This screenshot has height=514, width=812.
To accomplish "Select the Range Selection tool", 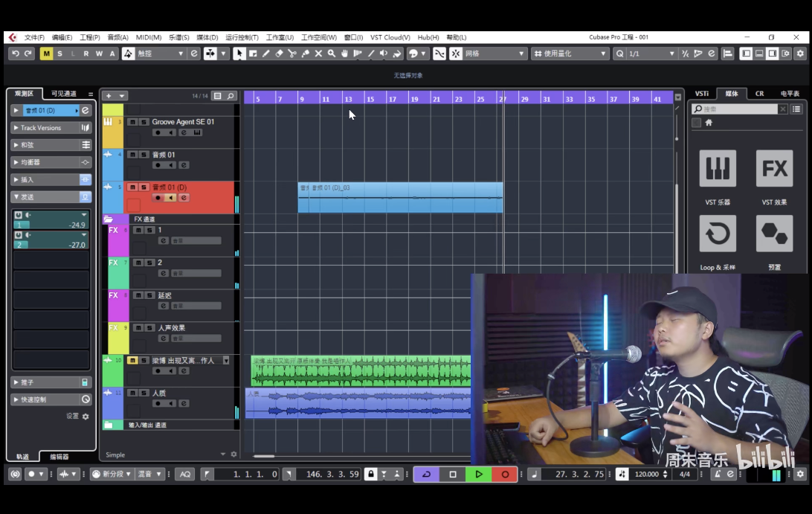I will 253,54.
